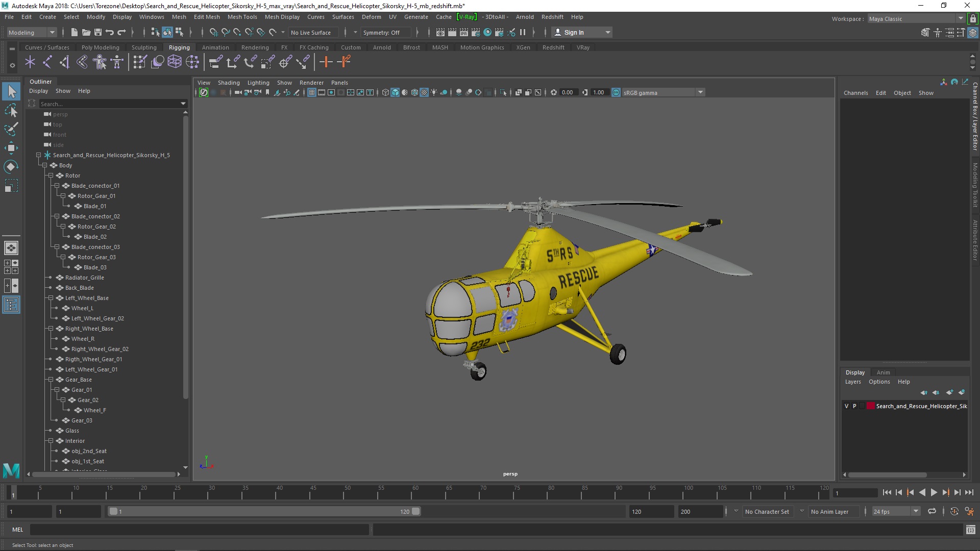Screen dimensions: 980x551
Task: Choose the Paint selection tool
Action: 11,129
